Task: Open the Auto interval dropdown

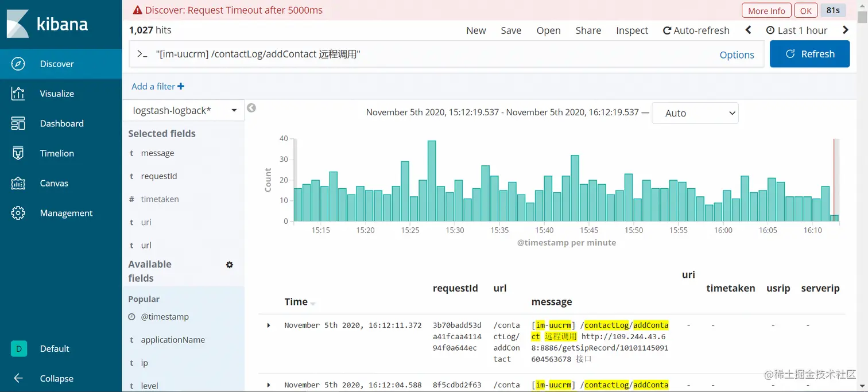Action: [x=695, y=113]
